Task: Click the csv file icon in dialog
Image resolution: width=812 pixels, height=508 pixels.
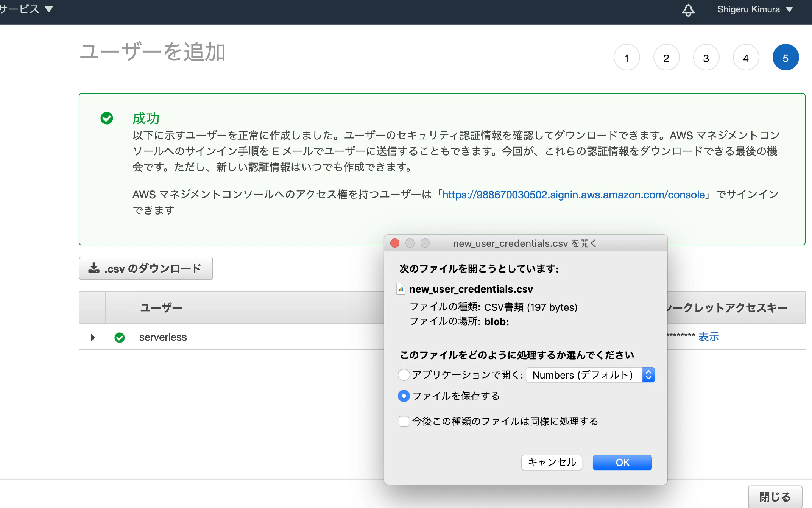Action: 401,289
